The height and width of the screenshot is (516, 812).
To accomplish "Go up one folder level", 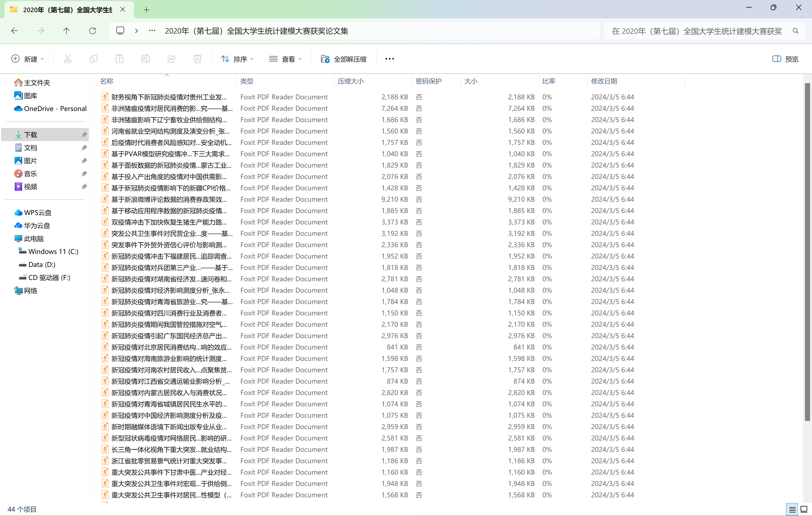I will 66,31.
